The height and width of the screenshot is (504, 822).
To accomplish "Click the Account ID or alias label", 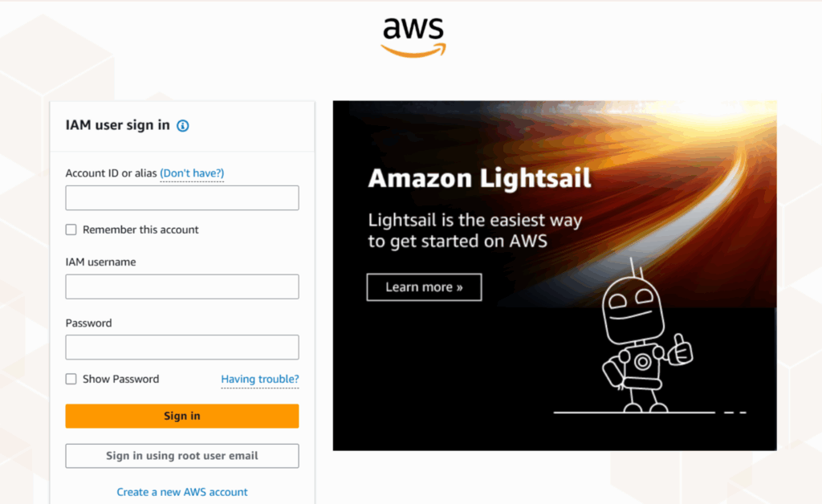I will pos(111,173).
